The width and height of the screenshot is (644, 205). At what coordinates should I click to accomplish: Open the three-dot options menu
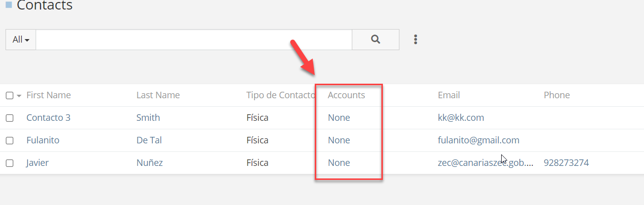415,40
